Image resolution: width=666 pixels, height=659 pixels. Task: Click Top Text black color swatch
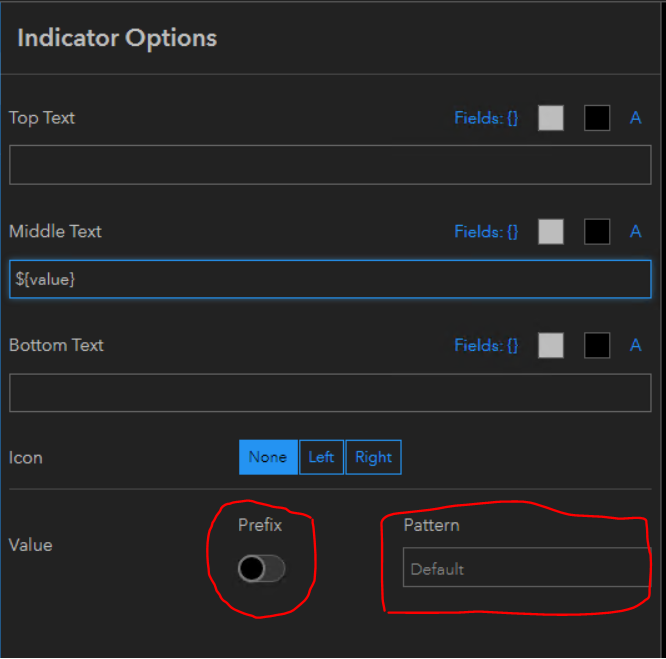pos(597,118)
